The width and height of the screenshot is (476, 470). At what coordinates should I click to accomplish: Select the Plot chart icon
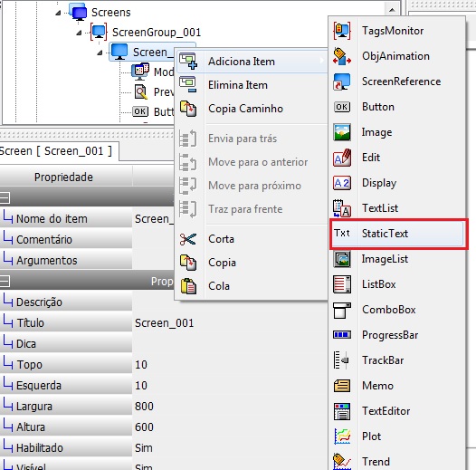[342, 436]
